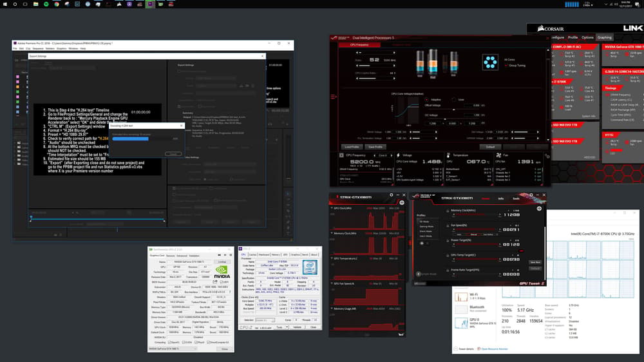Image resolution: width=644 pixels, height=362 pixels.
Task: Click the GPU-Z share BIOS export icon
Action: coord(215,282)
